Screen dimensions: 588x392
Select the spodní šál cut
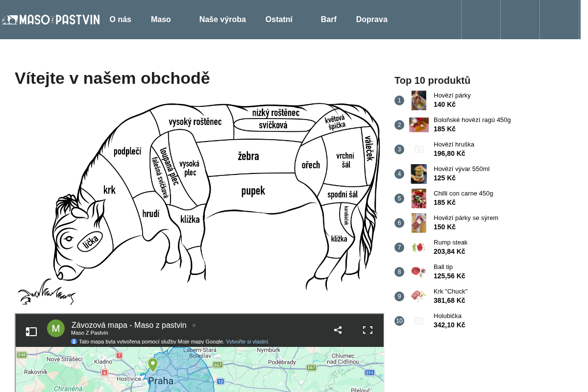[x=343, y=195]
